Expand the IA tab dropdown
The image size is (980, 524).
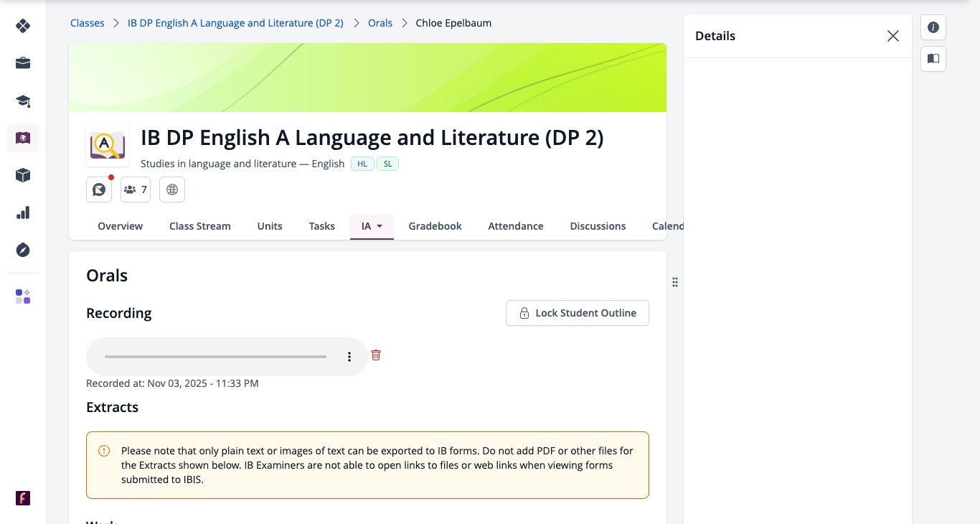(372, 226)
